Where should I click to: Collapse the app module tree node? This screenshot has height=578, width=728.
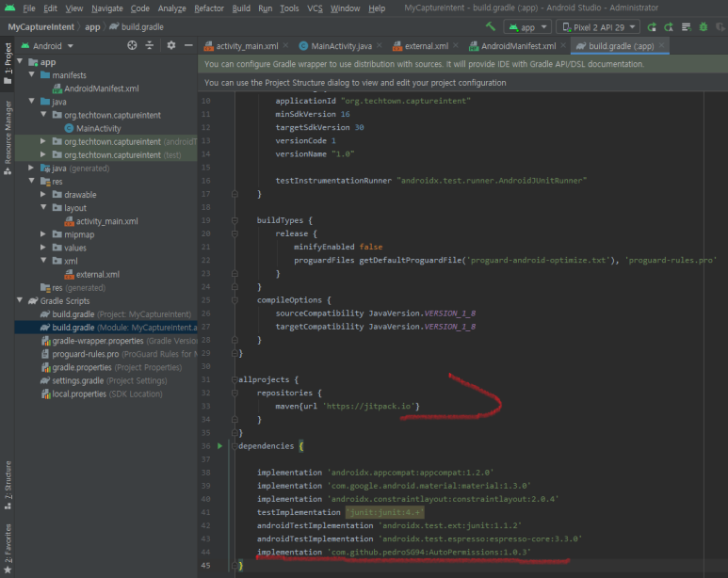[x=20, y=61]
